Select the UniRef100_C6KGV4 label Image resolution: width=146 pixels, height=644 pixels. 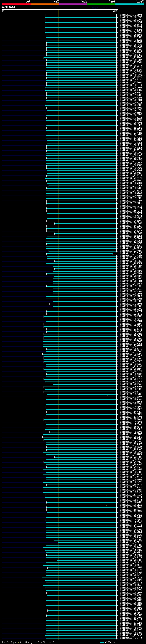pos(131,311)
